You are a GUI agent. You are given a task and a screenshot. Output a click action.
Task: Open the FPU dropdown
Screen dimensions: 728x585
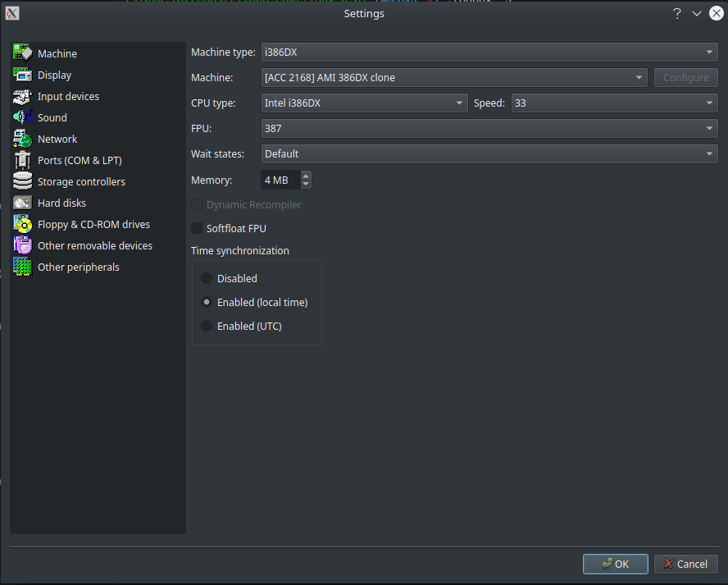[x=489, y=128]
